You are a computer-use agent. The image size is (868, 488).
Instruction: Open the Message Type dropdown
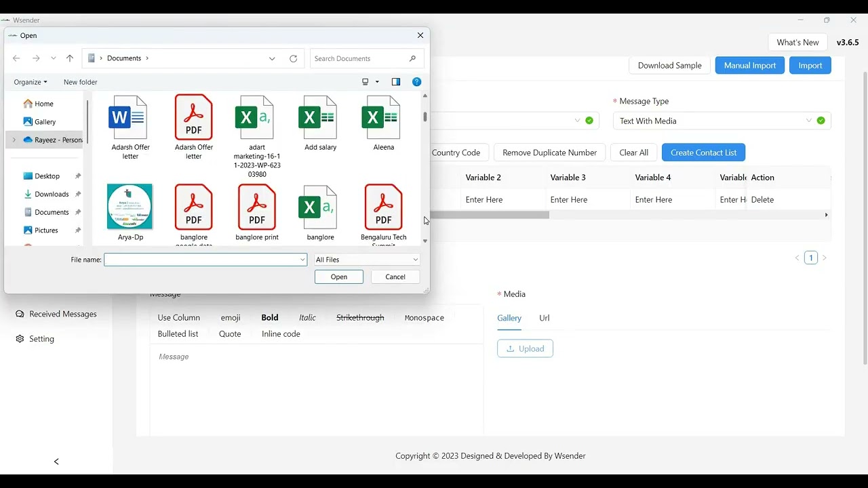coord(722,121)
